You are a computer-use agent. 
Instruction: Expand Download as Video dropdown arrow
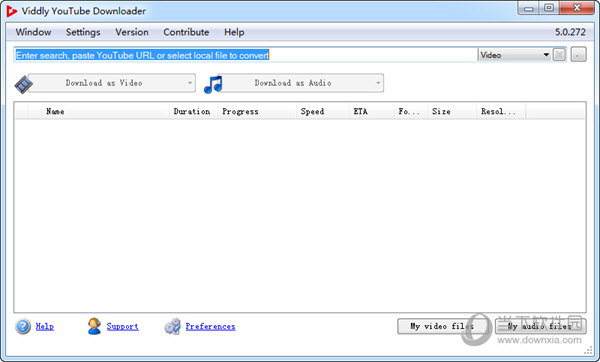point(190,83)
